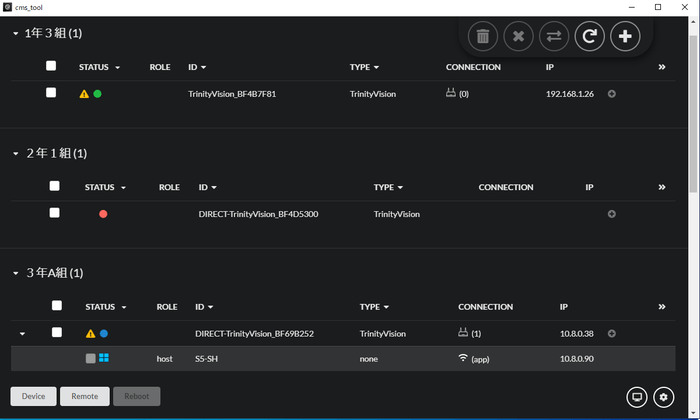Click the Remote button

click(x=85, y=396)
